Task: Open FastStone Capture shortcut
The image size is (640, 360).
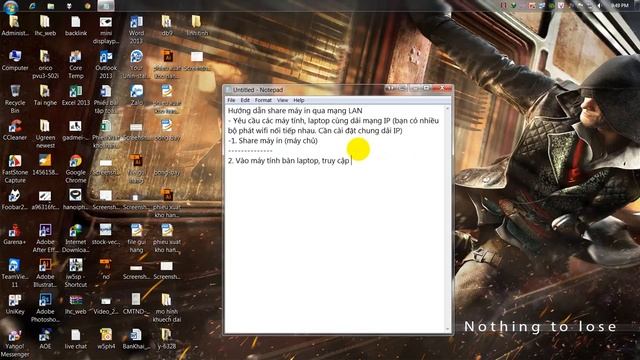Action: click(15, 169)
